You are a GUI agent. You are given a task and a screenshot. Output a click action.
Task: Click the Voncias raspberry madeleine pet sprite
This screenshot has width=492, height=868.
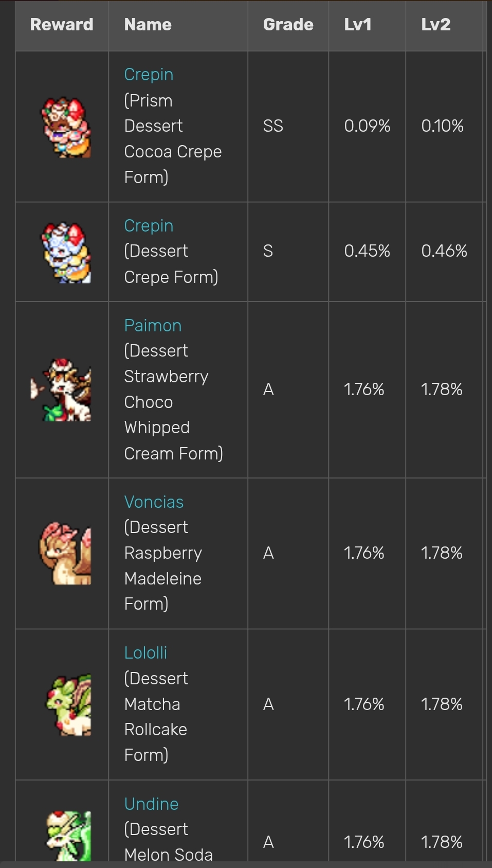[65, 554]
